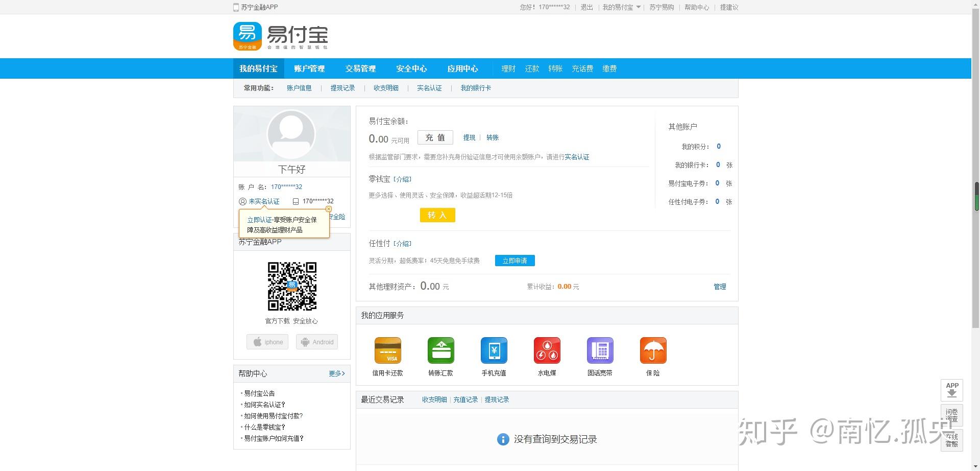Open the 问卷调查 floating button
Image resolution: width=980 pixels, height=471 pixels.
click(952, 415)
